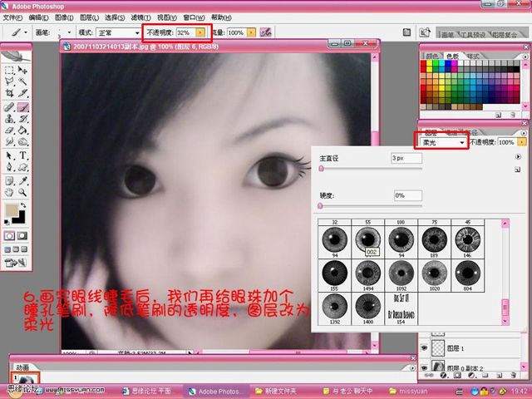Open the brush mode dropdown 正常
This screenshot has height=399, width=532.
118,32
